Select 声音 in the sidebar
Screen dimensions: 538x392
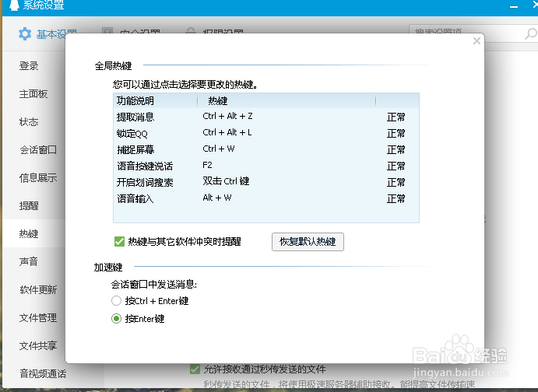(x=29, y=262)
